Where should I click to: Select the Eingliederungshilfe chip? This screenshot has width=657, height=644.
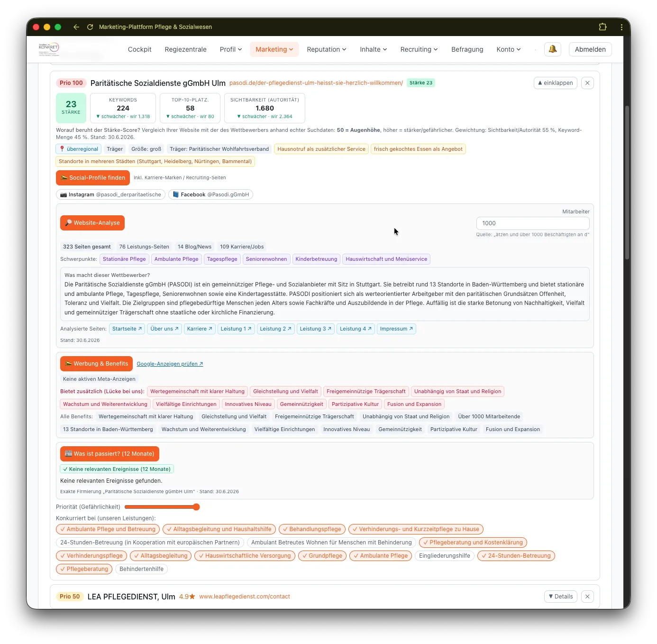(445, 556)
